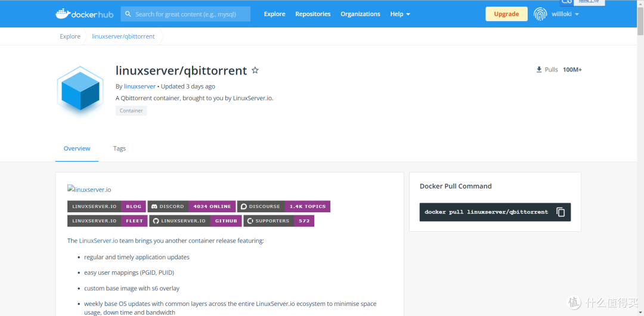Star the linuxserver/qbittorrent repository
Image resolution: width=644 pixels, height=316 pixels.
[255, 70]
